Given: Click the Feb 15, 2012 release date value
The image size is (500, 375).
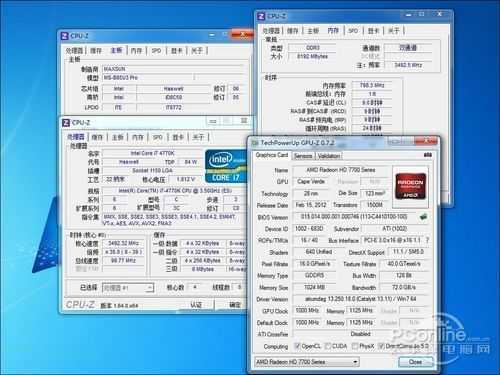Looking at the screenshot, I should tap(311, 205).
